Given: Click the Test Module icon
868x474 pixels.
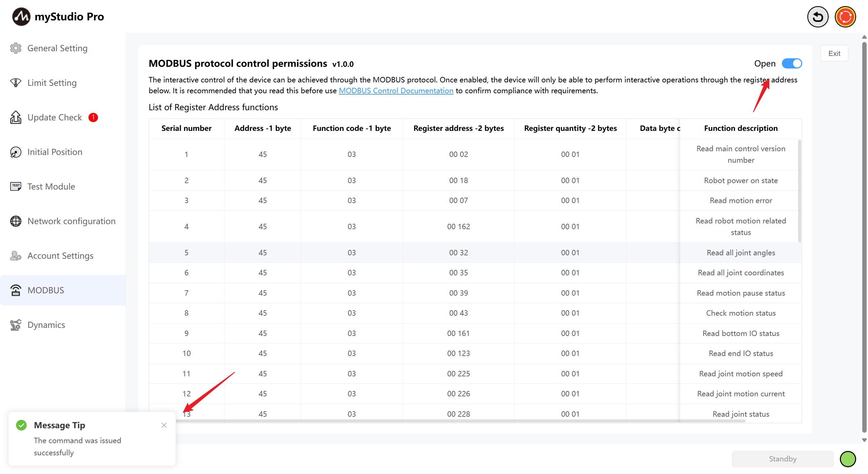Looking at the screenshot, I should [x=16, y=186].
